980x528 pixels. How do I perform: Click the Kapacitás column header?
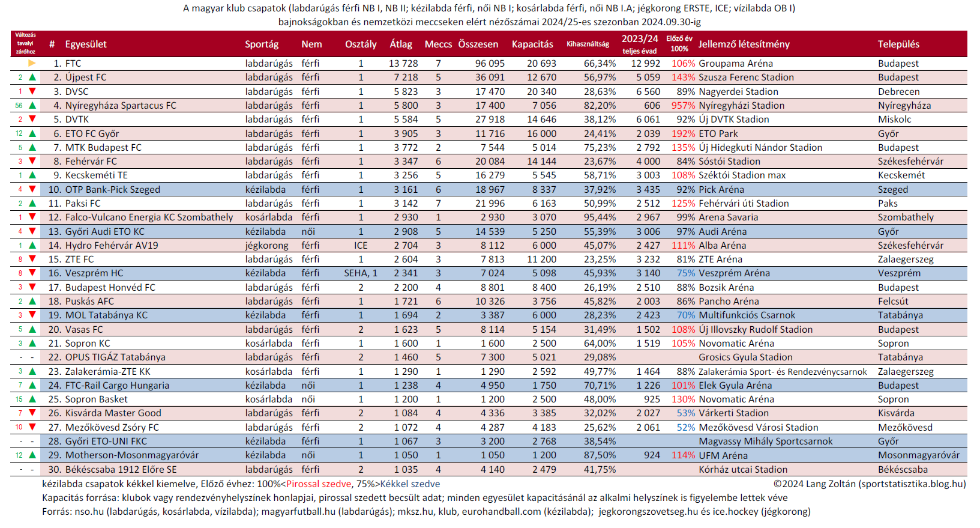pyautogui.click(x=532, y=44)
